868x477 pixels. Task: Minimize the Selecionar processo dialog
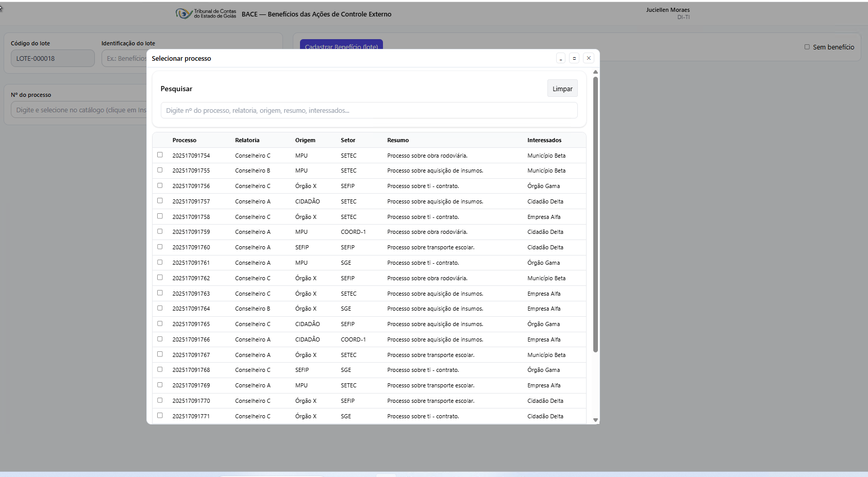point(561,58)
